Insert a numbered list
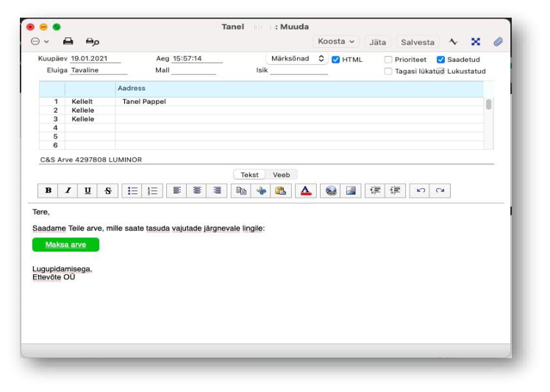 152,190
